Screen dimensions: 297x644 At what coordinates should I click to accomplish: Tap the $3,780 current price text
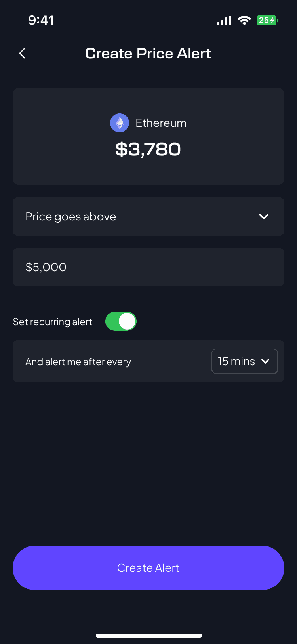[148, 149]
